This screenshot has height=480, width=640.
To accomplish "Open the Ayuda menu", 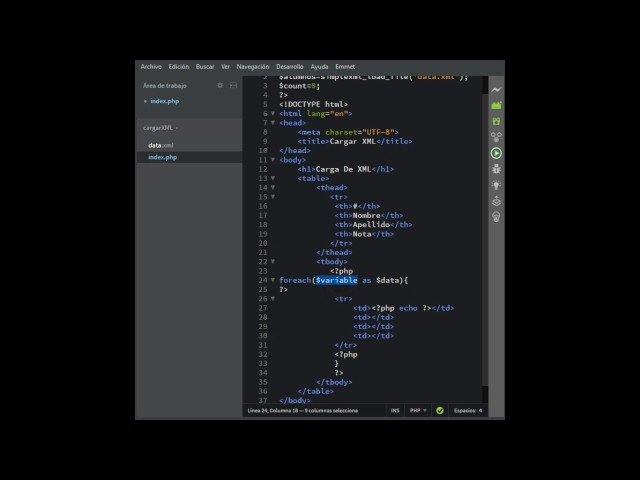I will click(x=319, y=67).
